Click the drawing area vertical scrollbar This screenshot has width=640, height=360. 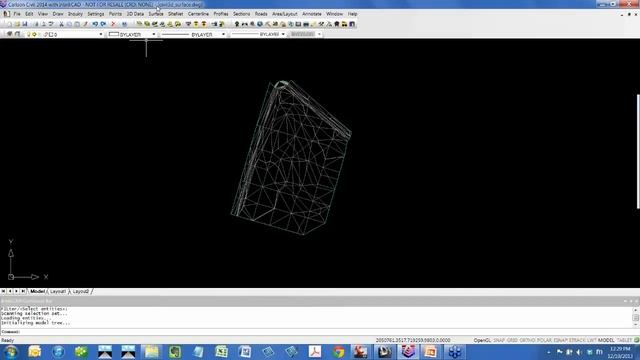click(638, 151)
